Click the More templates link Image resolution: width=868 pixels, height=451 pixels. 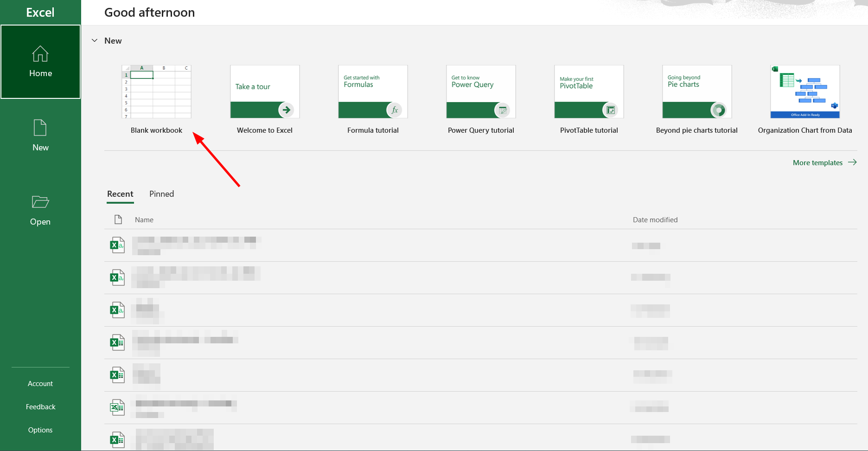pyautogui.click(x=817, y=163)
